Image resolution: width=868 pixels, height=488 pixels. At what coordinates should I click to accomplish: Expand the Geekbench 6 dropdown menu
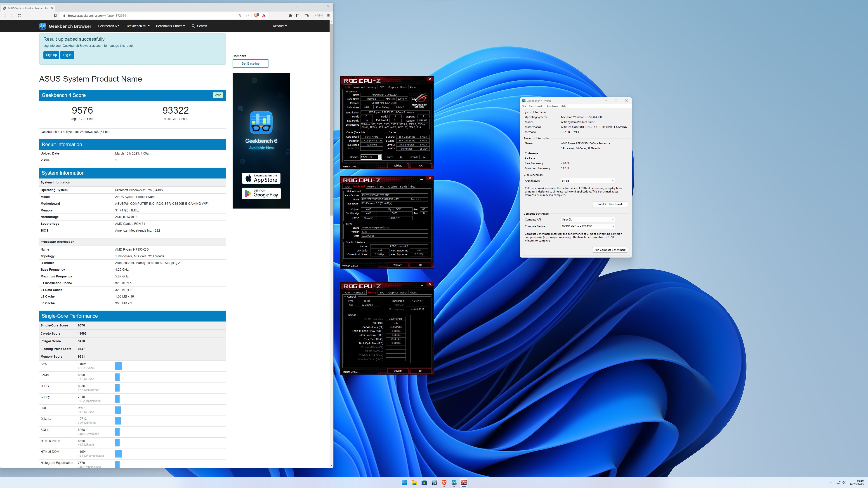click(x=108, y=26)
